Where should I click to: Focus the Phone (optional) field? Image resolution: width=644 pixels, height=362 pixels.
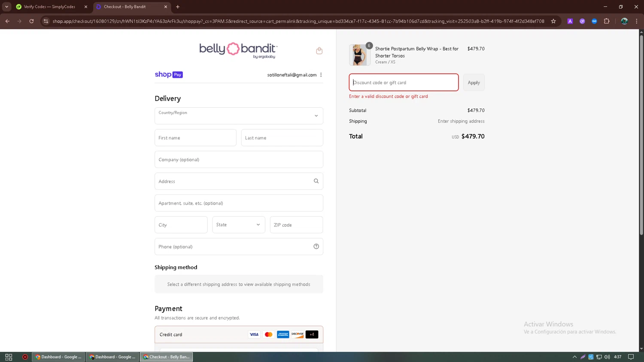[239, 247]
